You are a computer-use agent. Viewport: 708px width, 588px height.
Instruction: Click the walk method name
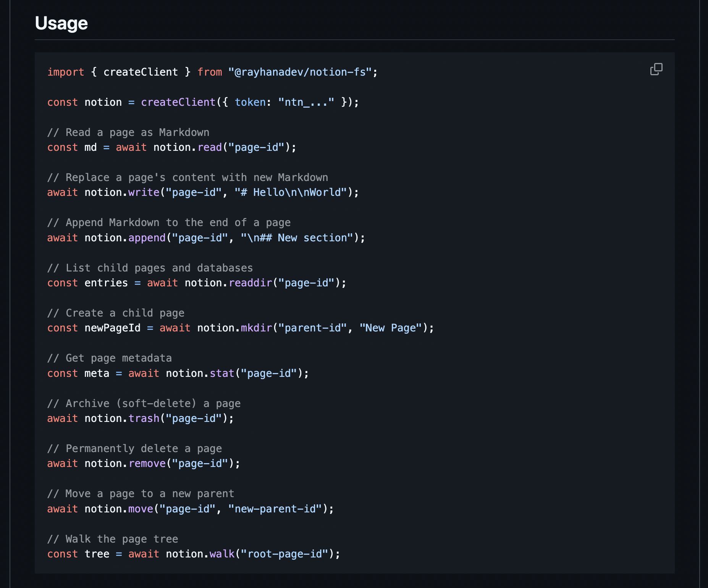tap(222, 554)
